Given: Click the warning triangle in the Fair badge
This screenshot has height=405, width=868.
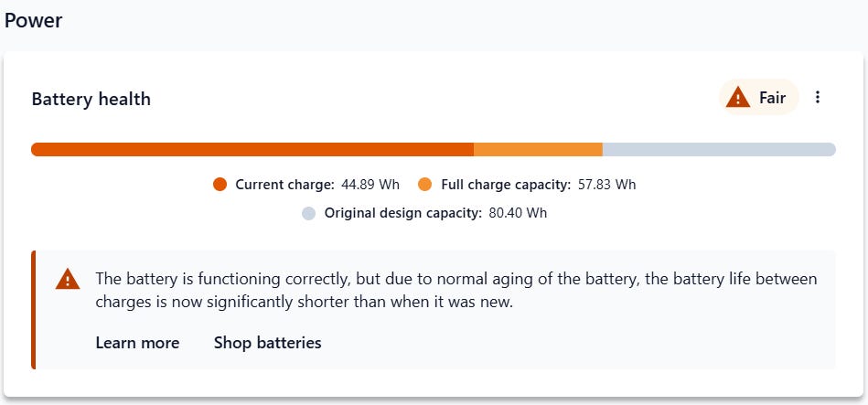Looking at the screenshot, I should [737, 98].
